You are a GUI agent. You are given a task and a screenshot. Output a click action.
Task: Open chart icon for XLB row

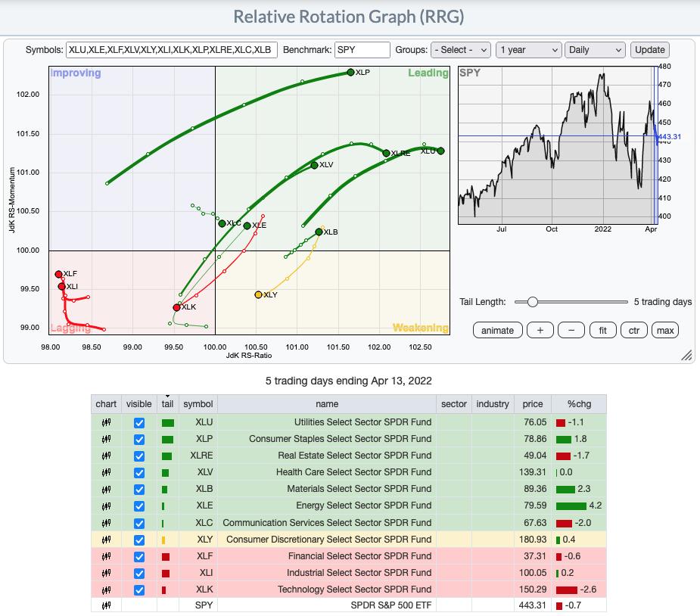(106, 489)
